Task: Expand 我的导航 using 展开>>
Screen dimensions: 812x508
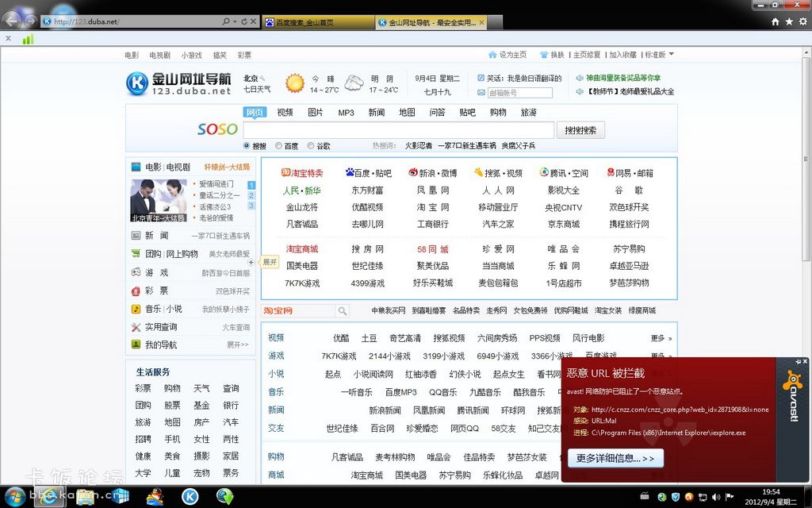Action: click(236, 344)
